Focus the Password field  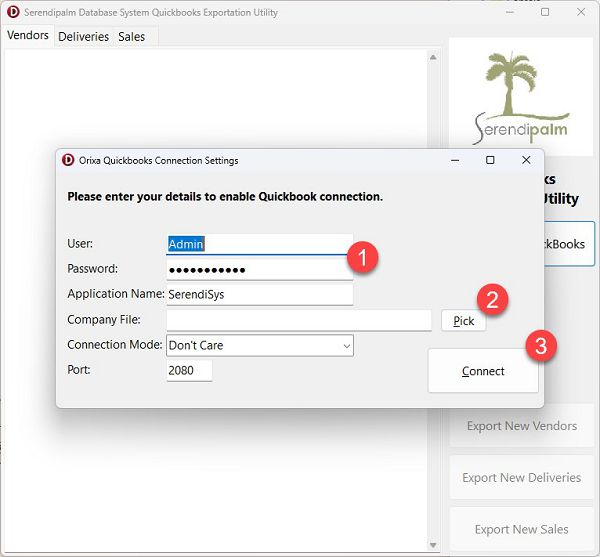pyautogui.click(x=259, y=270)
